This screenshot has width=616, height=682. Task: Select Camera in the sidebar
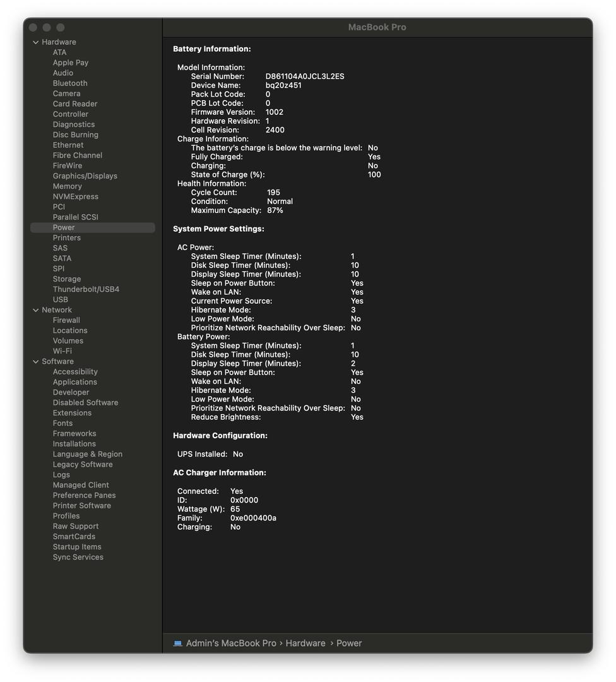click(66, 93)
